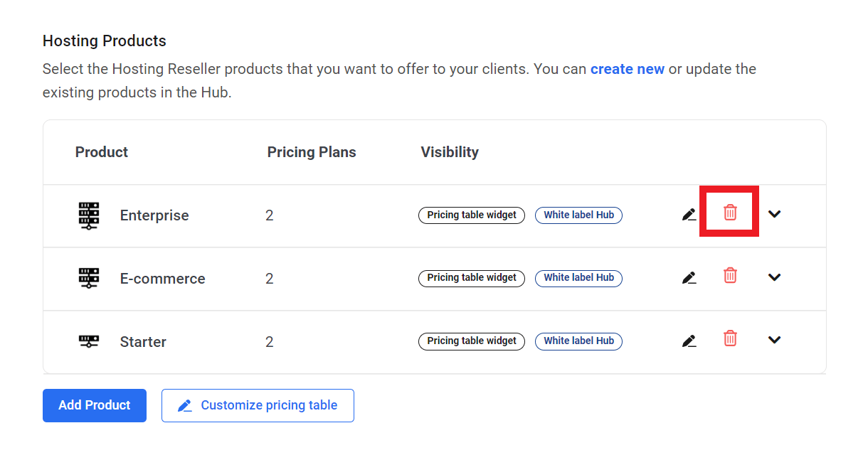
Task: Click the Product column header
Action: tap(102, 152)
